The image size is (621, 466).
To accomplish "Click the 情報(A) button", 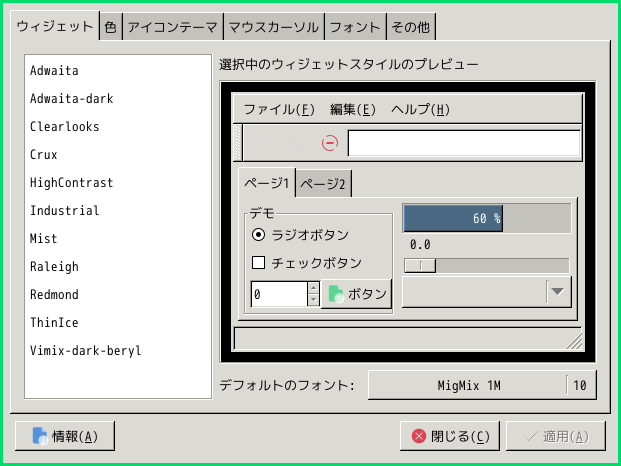I will click(x=65, y=436).
